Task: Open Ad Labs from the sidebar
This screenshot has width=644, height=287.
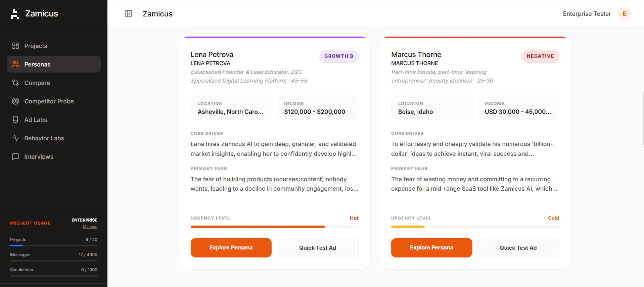Action: pos(54,119)
